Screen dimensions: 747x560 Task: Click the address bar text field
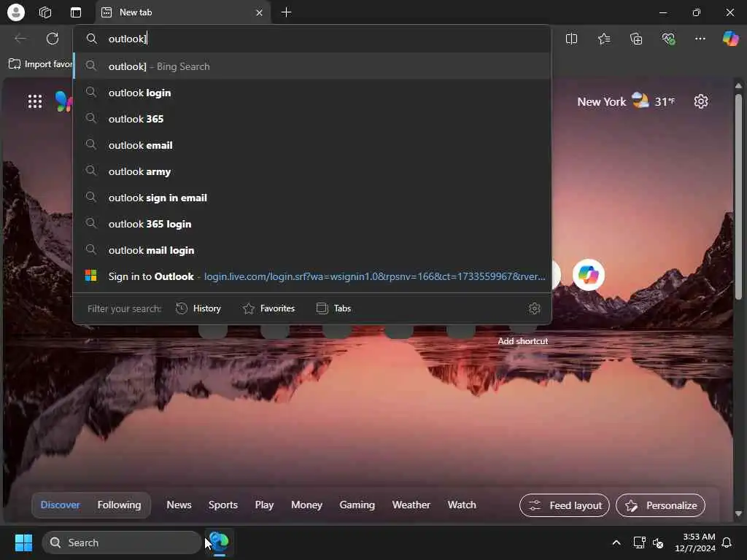coord(312,39)
